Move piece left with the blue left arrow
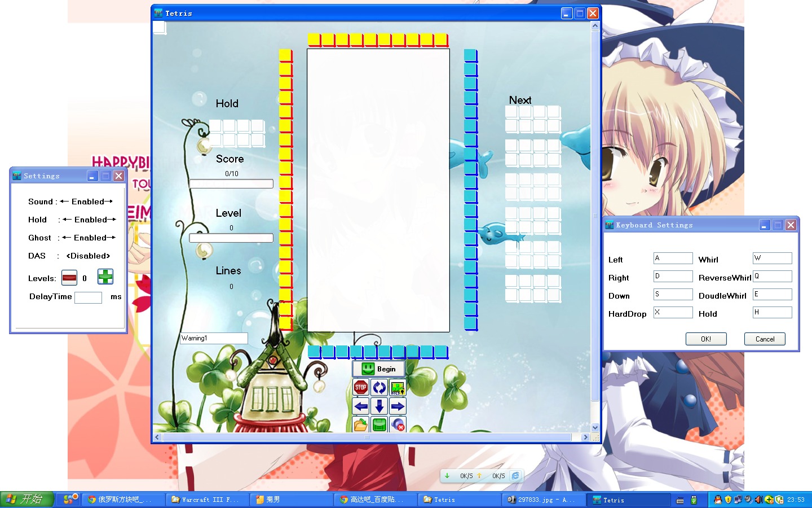Viewport: 812px width, 508px height. click(x=361, y=406)
